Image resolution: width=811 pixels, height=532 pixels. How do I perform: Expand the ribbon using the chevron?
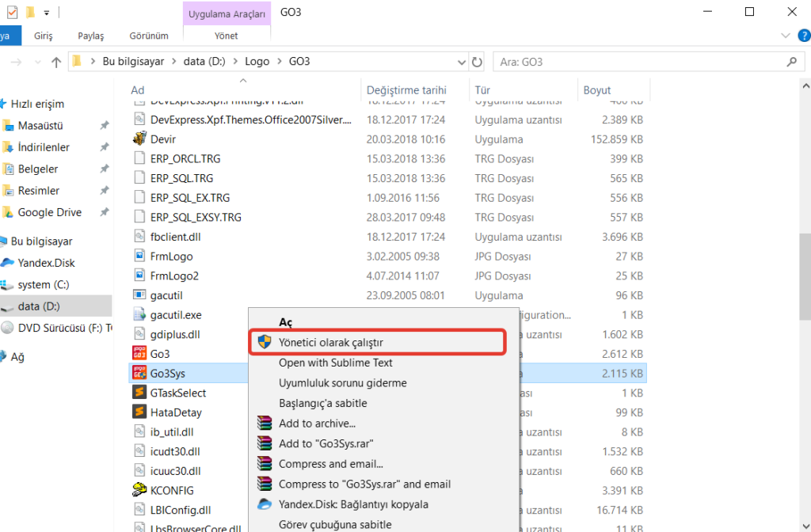785,36
